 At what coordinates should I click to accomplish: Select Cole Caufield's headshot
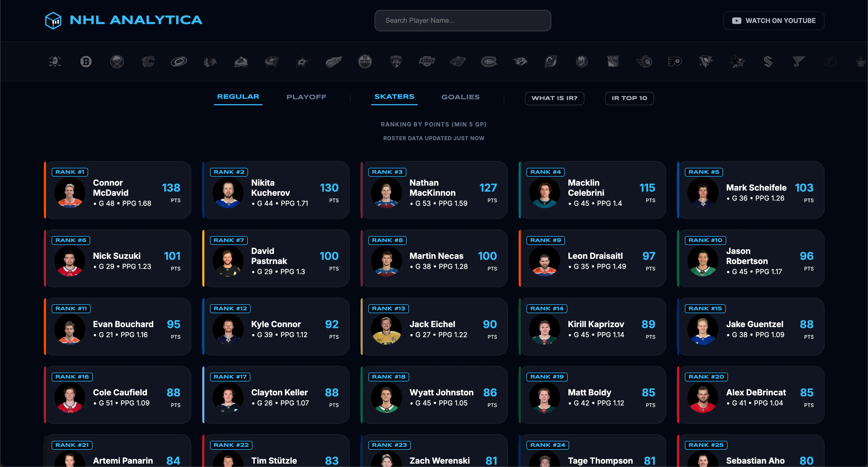point(70,397)
